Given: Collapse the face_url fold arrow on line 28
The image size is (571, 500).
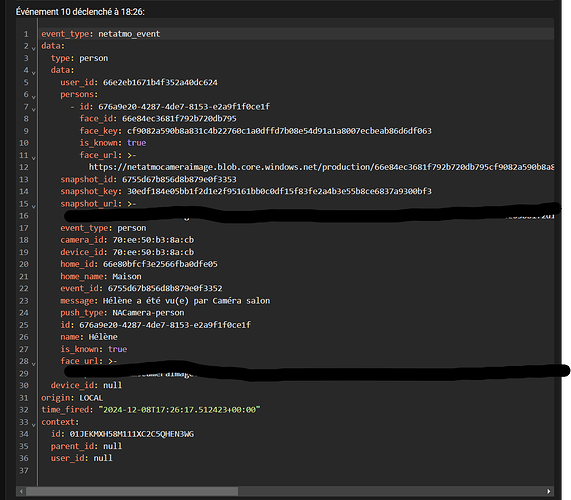Looking at the screenshot, I should pos(34,363).
